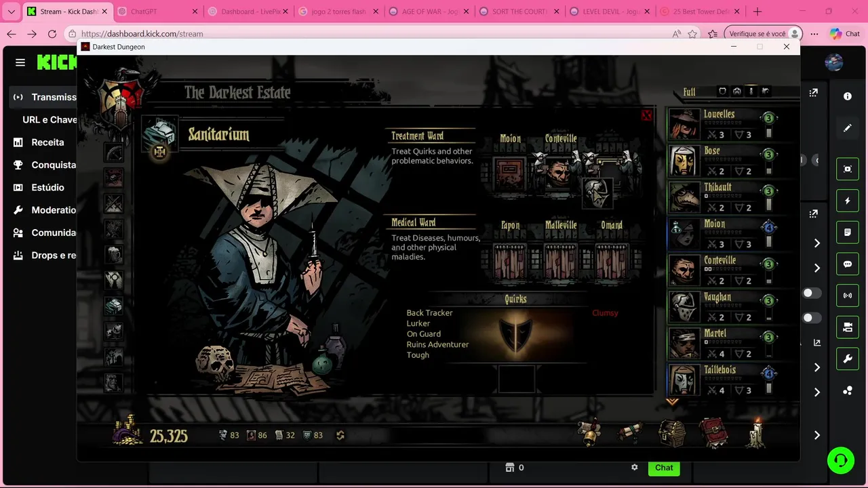
Task: Click the chat settings gear beside Chat button
Action: click(635, 468)
